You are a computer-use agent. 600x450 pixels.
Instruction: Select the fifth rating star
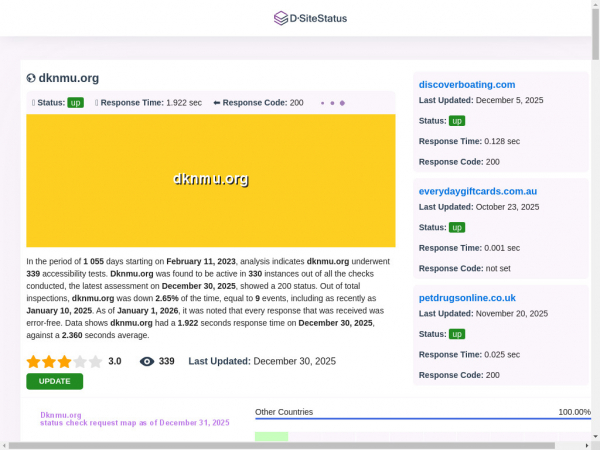pyautogui.click(x=96, y=362)
